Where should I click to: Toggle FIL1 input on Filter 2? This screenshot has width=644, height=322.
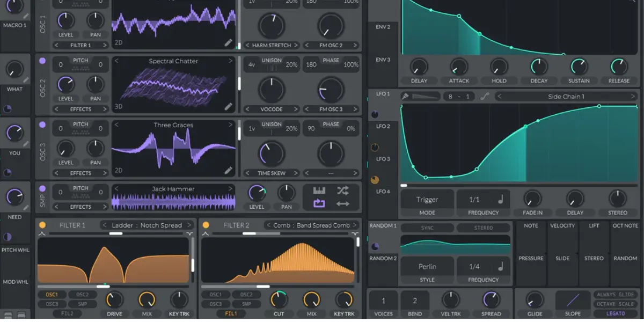[231, 313]
